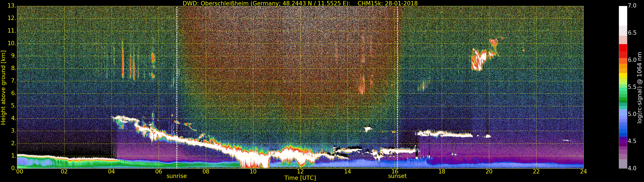Click the '14' time axis tick label
The height and width of the screenshot is (182, 644).
[348, 172]
